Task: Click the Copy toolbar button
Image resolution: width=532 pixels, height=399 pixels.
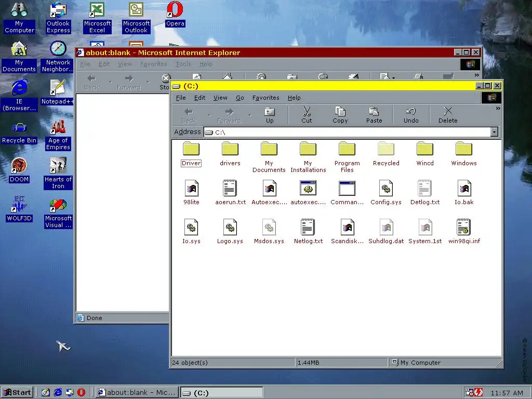Action: (x=340, y=115)
